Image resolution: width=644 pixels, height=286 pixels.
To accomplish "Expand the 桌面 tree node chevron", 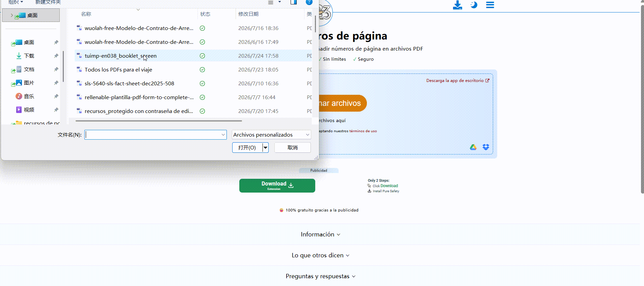I will click(x=12, y=15).
